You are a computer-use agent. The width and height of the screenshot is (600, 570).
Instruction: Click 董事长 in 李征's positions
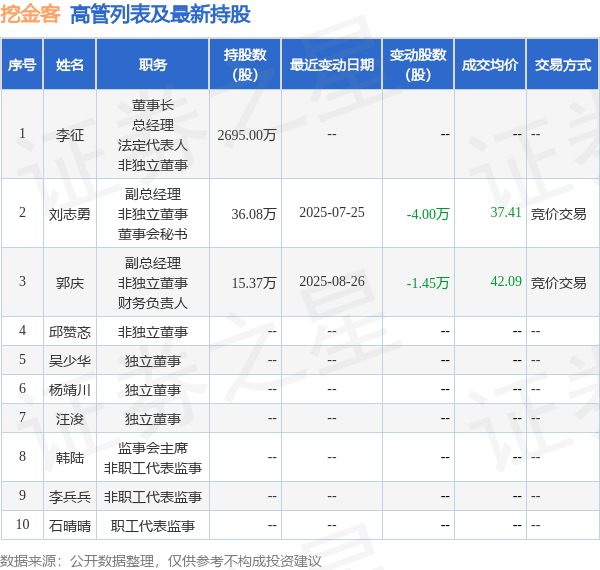pos(153,105)
